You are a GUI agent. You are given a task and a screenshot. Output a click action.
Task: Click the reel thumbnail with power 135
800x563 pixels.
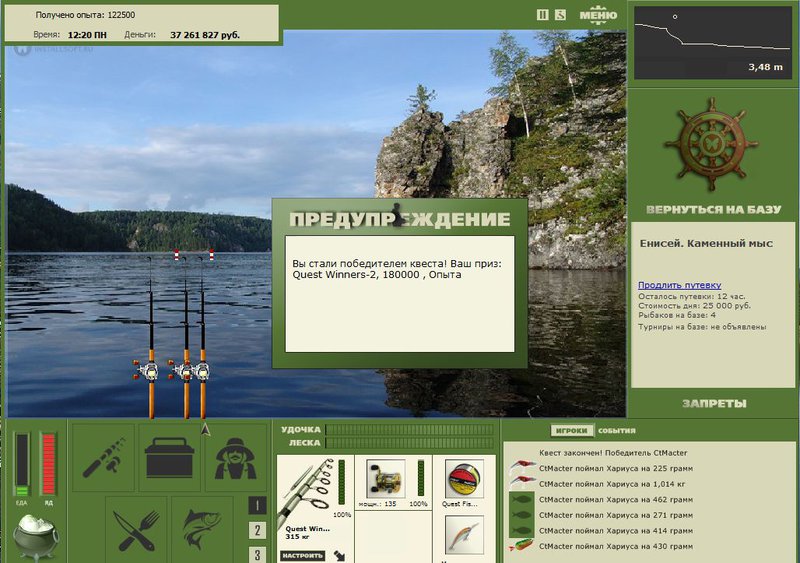pyautogui.click(x=385, y=478)
